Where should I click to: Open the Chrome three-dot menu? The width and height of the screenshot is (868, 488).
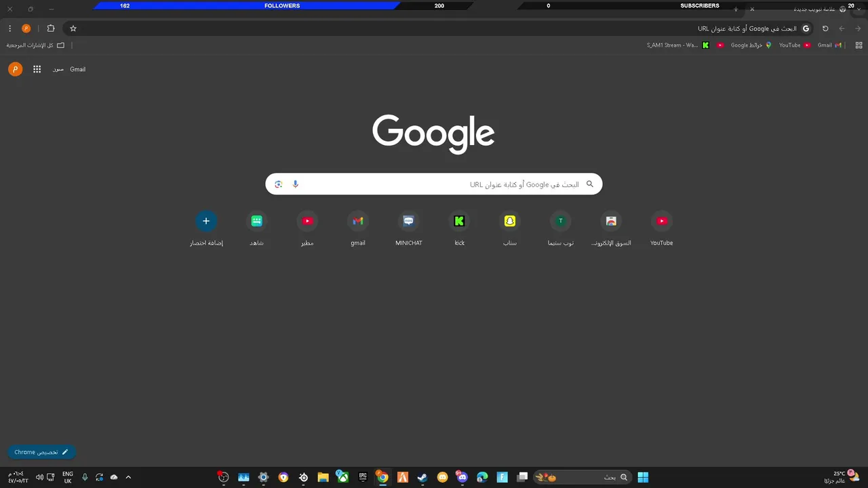click(x=9, y=28)
